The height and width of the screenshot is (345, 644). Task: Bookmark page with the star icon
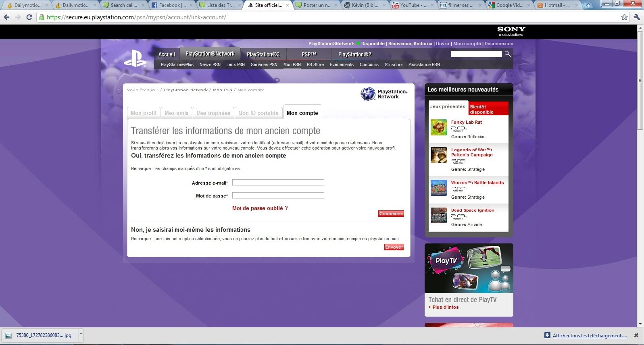[x=624, y=17]
